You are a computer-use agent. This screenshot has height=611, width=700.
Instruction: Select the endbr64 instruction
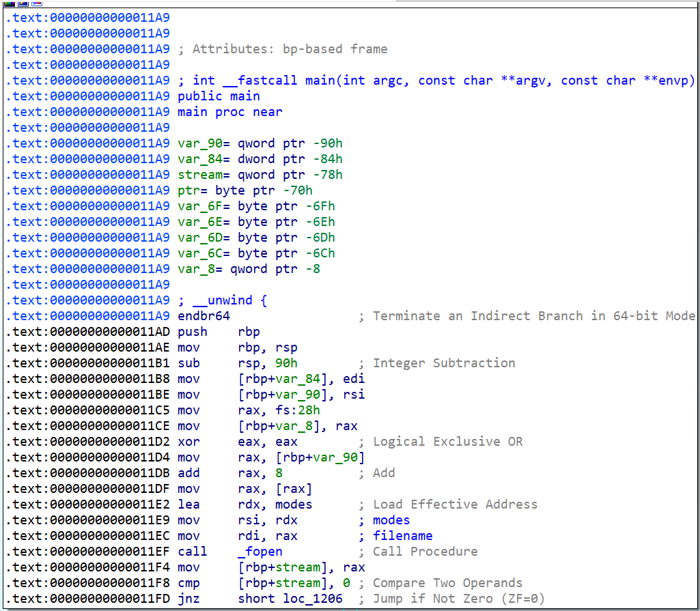click(x=204, y=316)
